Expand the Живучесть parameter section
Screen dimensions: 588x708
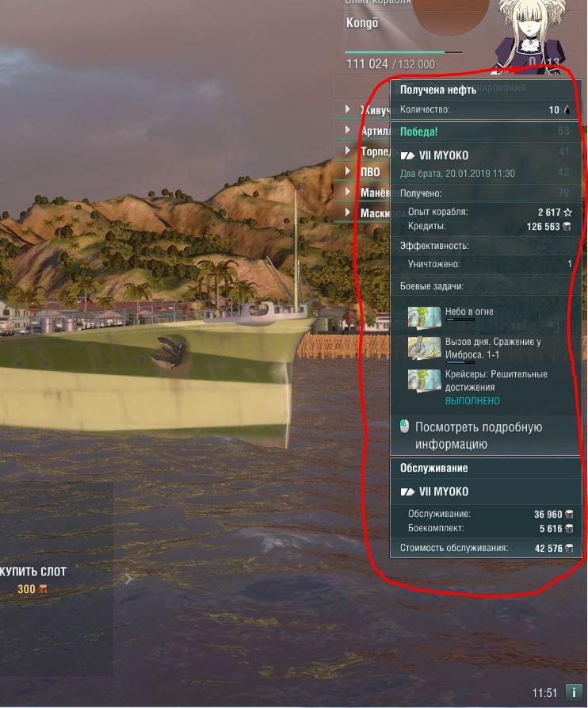point(347,109)
